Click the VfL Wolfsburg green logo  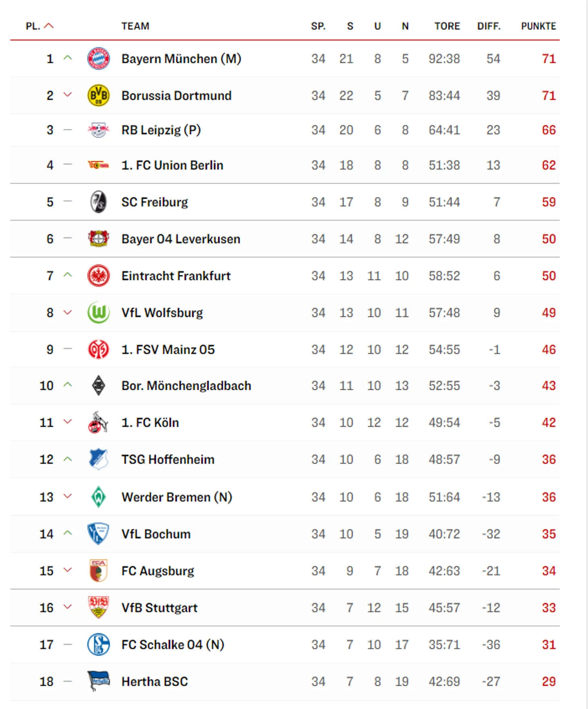click(x=98, y=312)
